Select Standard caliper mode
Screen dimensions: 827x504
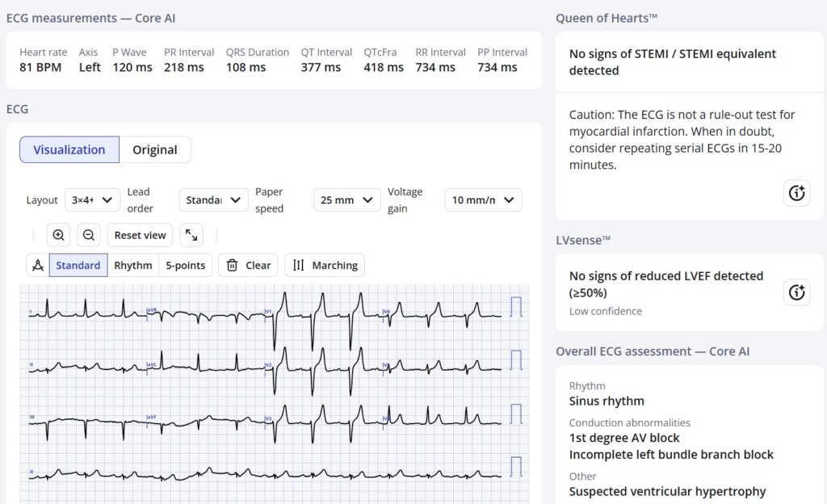pyautogui.click(x=78, y=265)
